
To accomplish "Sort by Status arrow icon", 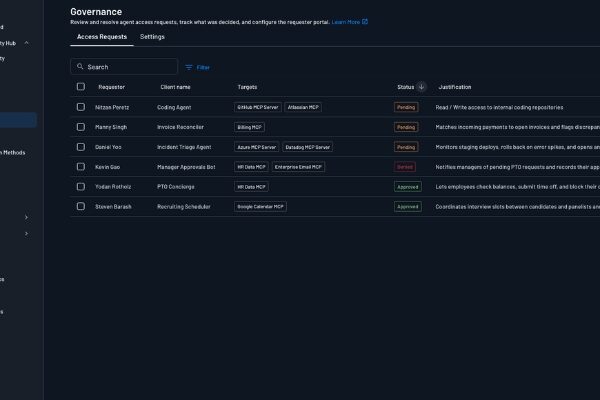I will tap(421, 87).
